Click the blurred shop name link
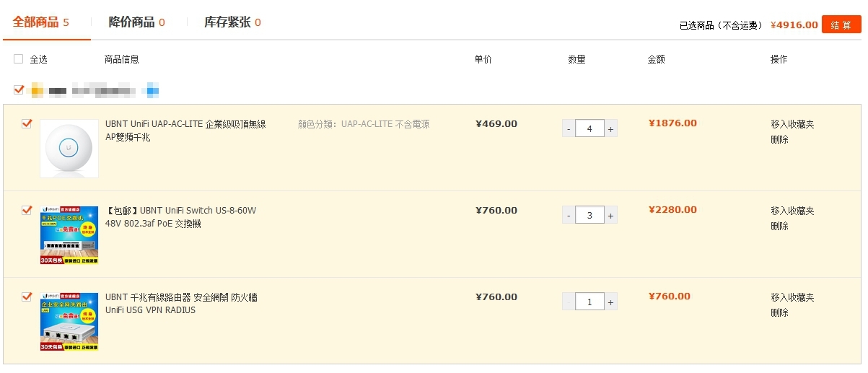The image size is (868, 373). 93,91
